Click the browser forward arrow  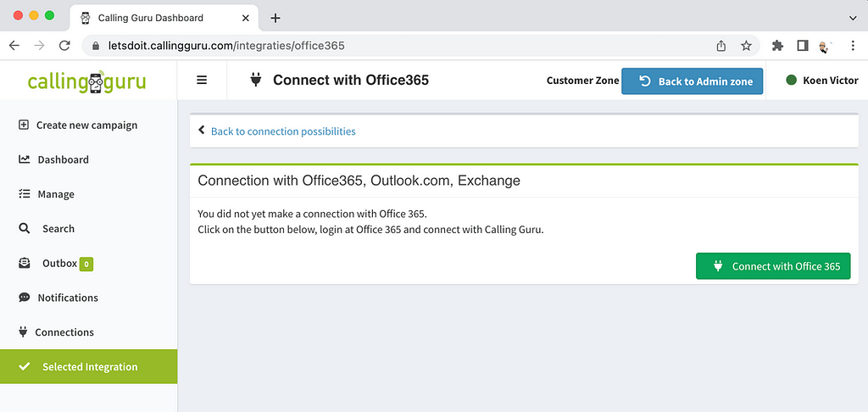pos(39,46)
